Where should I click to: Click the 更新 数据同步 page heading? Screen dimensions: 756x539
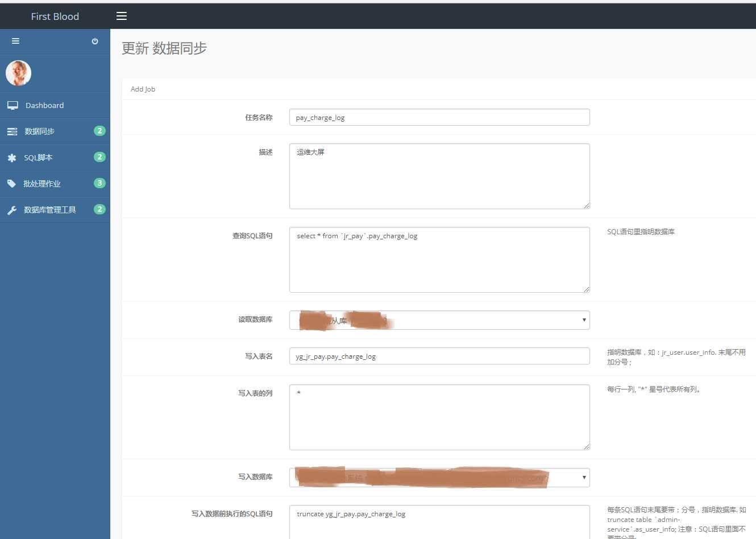pos(164,48)
